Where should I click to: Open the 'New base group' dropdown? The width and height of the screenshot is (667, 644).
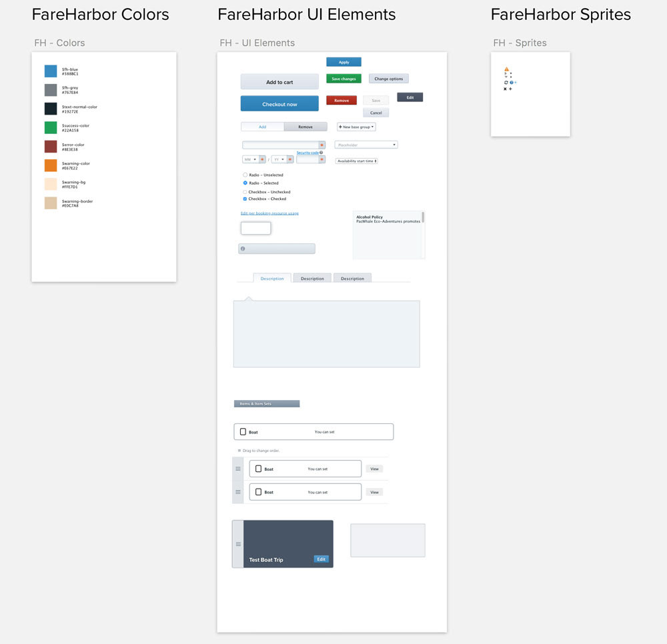click(356, 127)
